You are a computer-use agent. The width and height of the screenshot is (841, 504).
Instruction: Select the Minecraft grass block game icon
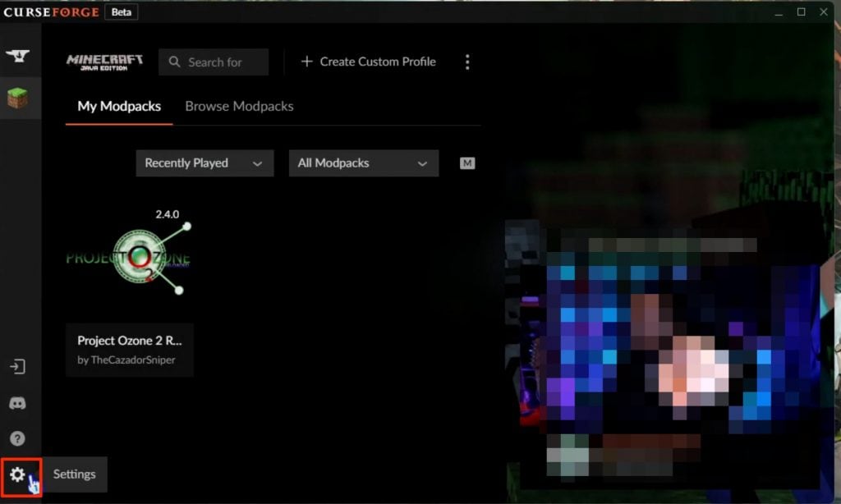[18, 99]
